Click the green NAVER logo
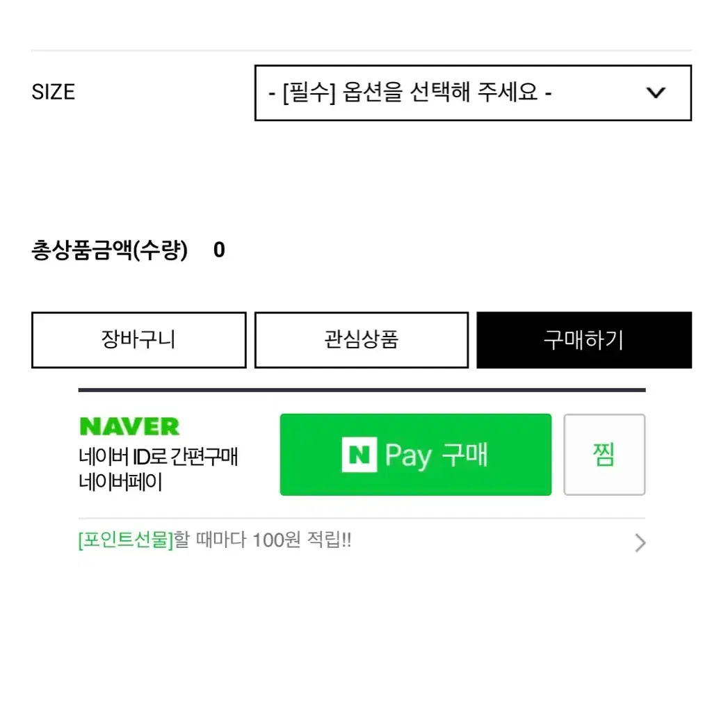This screenshot has width=728, height=728. point(129,427)
